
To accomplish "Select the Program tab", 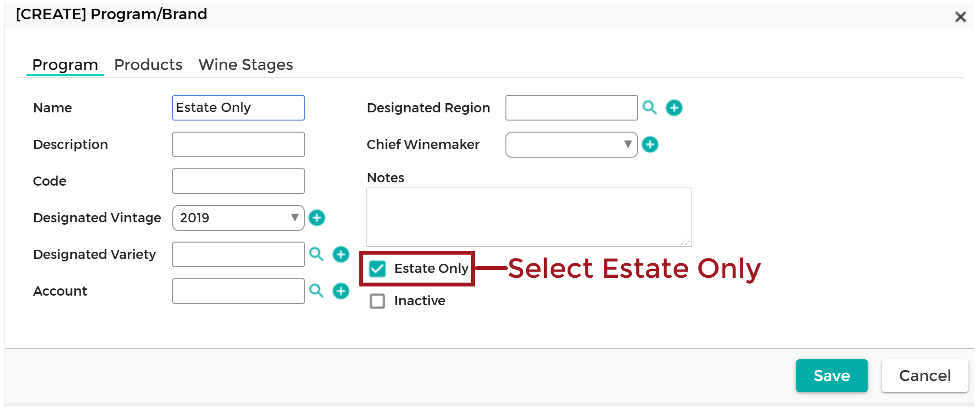I will (x=65, y=65).
